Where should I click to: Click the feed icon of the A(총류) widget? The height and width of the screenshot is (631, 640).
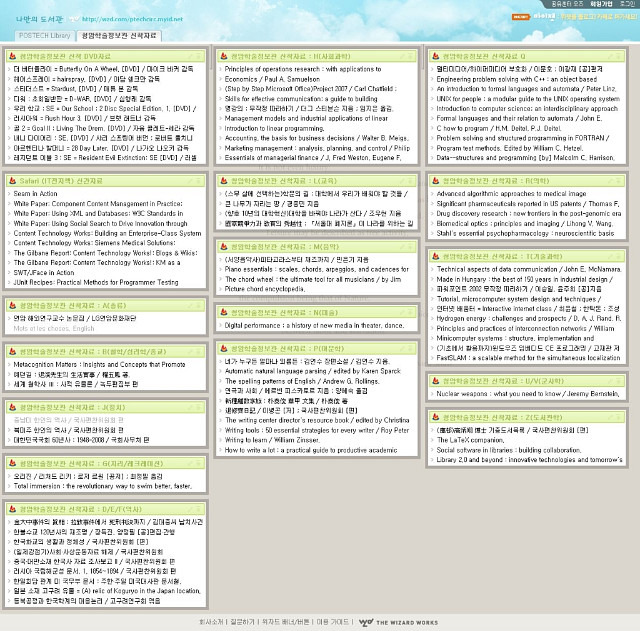tap(13, 305)
